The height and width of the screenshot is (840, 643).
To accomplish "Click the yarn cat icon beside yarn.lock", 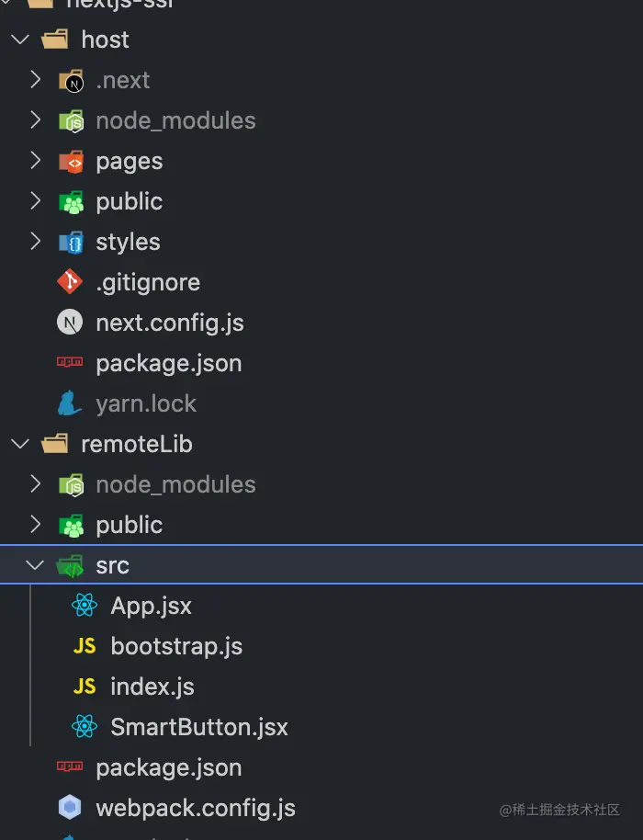I will [x=70, y=403].
